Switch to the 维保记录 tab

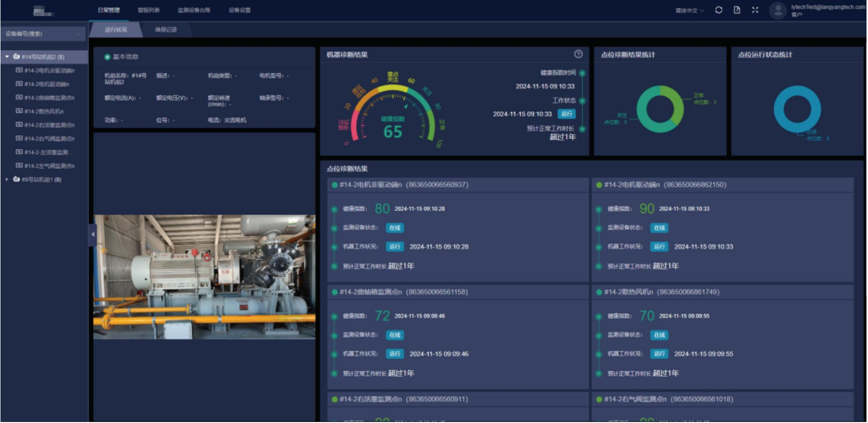166,30
